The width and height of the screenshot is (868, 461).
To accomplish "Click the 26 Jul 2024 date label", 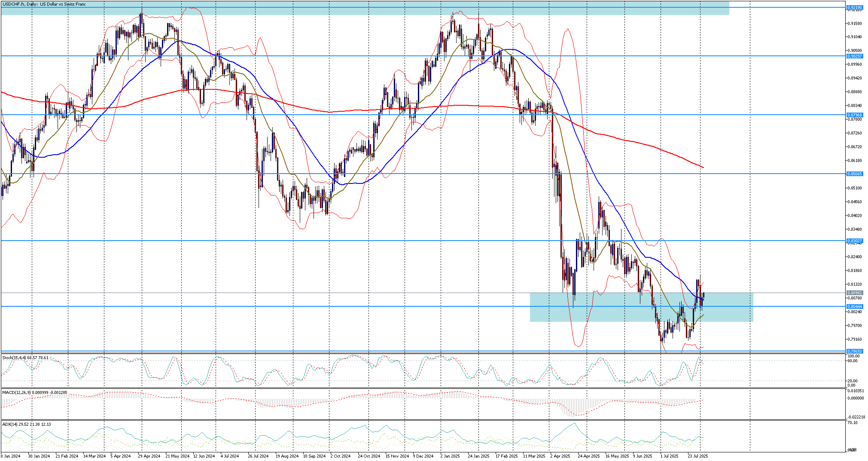I will (x=258, y=456).
